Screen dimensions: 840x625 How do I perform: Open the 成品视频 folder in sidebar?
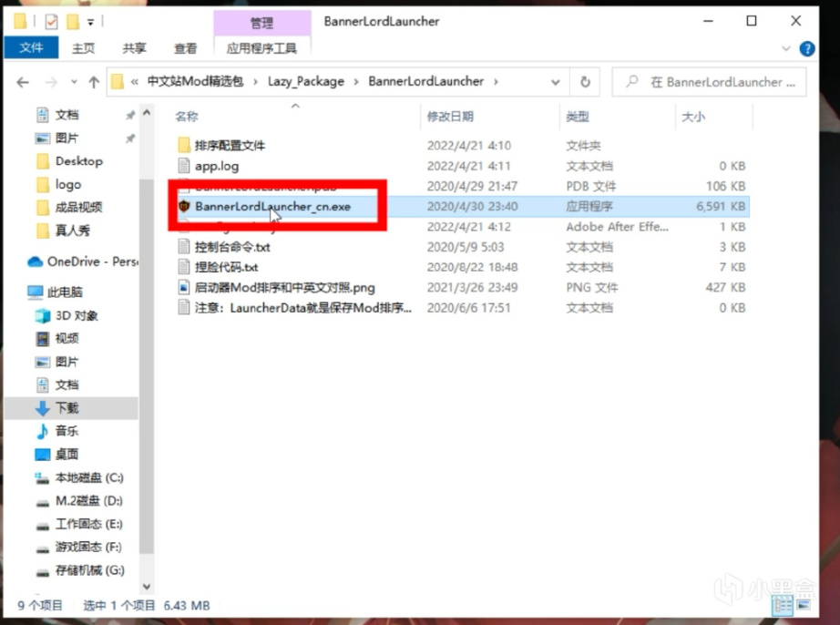[78, 207]
